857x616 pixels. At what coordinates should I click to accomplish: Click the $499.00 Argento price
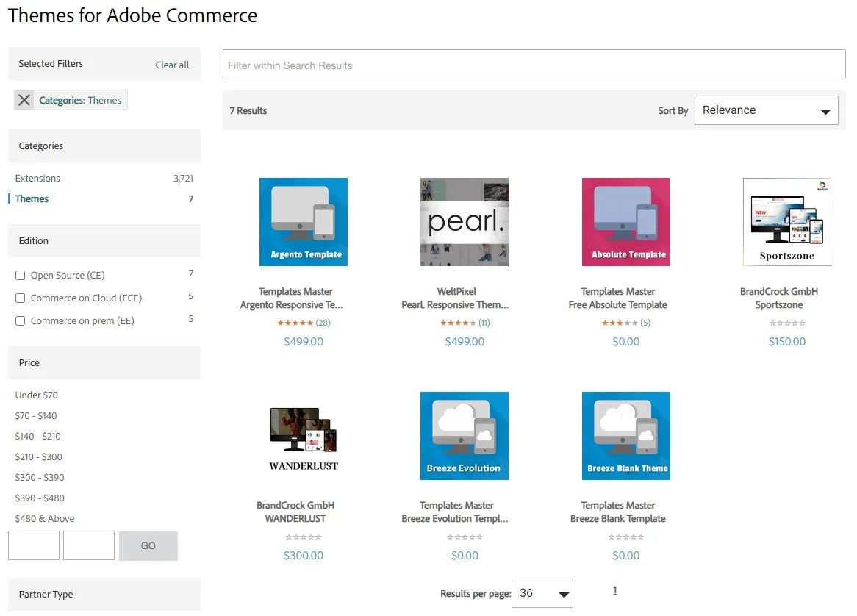coord(304,342)
